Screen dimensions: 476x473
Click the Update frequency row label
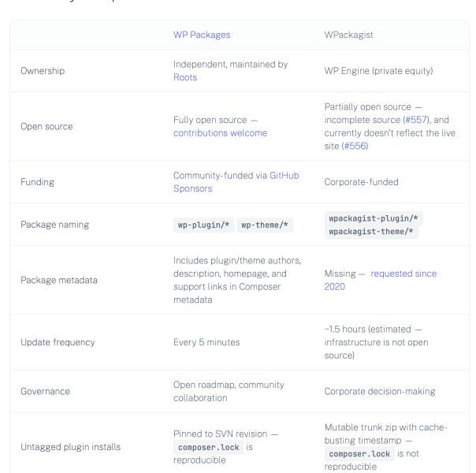tap(58, 342)
